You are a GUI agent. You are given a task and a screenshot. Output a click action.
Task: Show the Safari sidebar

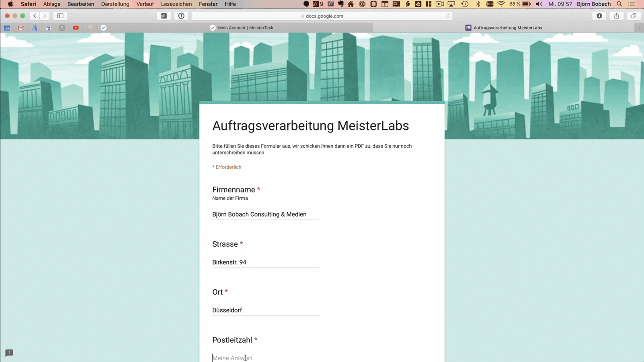click(60, 16)
